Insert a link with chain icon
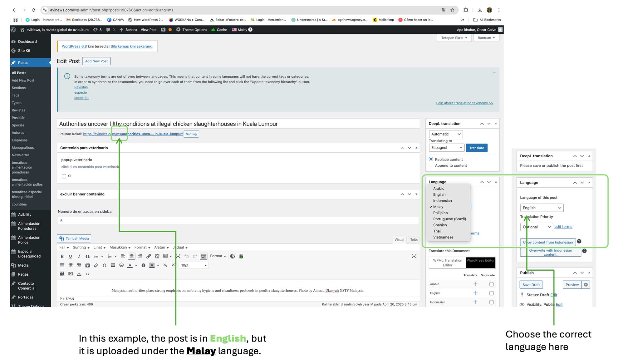618x364 pixels. point(149,256)
